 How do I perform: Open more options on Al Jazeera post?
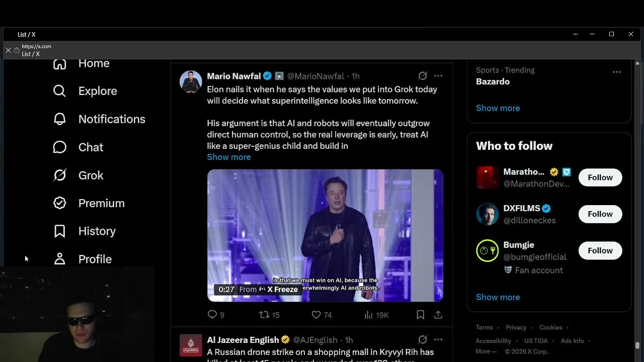(x=438, y=339)
